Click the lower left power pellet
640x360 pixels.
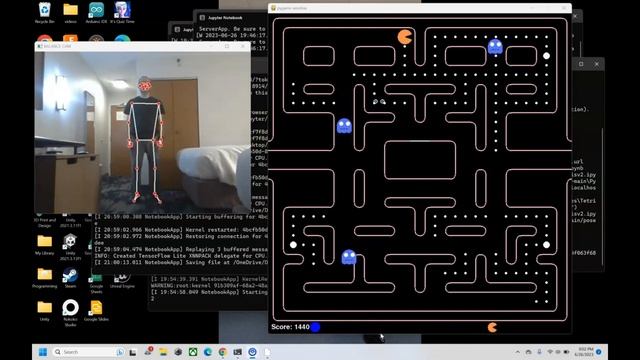[293, 245]
